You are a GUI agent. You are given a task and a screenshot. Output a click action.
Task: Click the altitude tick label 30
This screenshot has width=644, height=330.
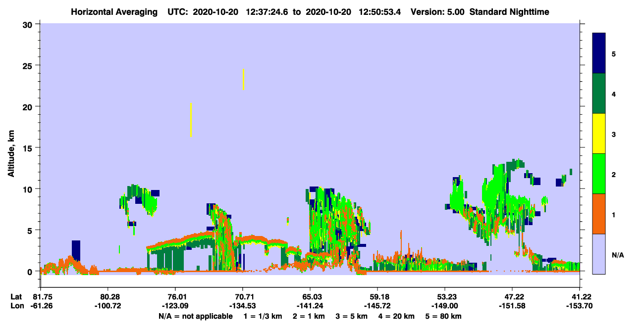(x=29, y=24)
